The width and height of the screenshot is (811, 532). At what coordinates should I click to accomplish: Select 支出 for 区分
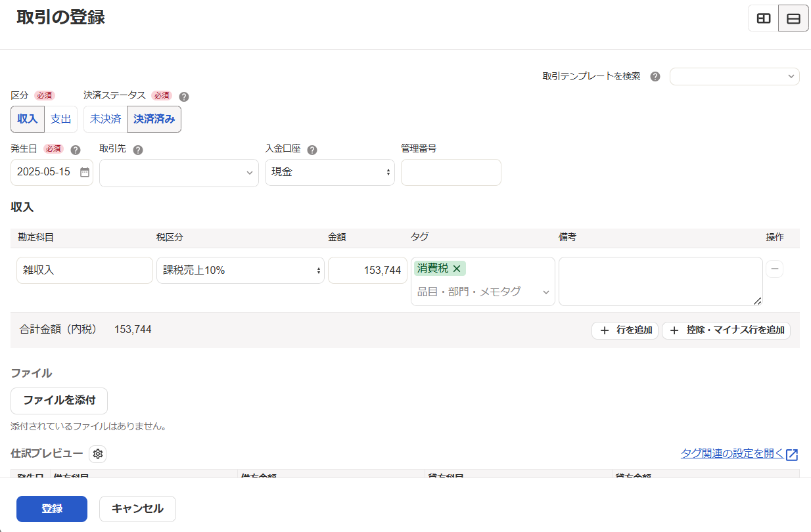pos(61,119)
